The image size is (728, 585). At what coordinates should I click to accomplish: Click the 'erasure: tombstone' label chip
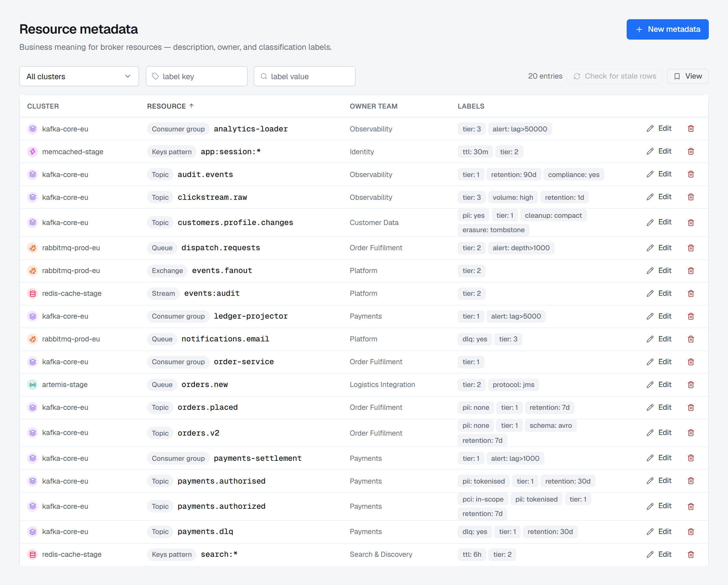tap(493, 230)
